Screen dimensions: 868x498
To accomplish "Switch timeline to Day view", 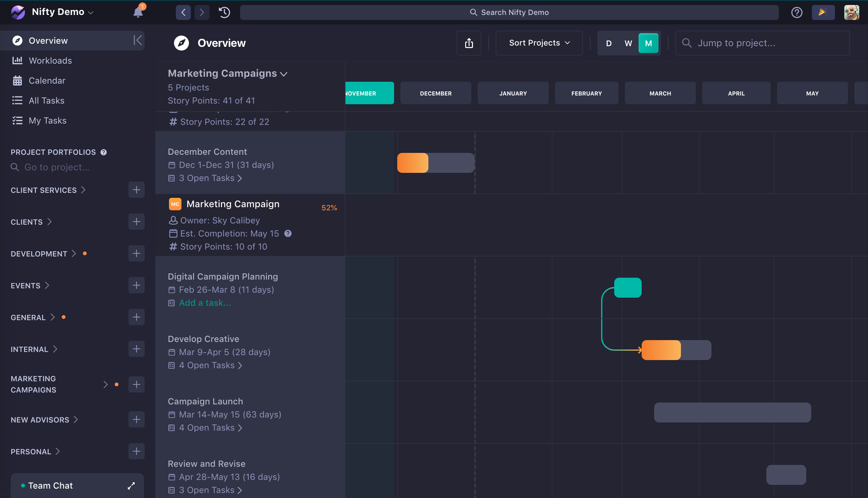I will (x=609, y=43).
